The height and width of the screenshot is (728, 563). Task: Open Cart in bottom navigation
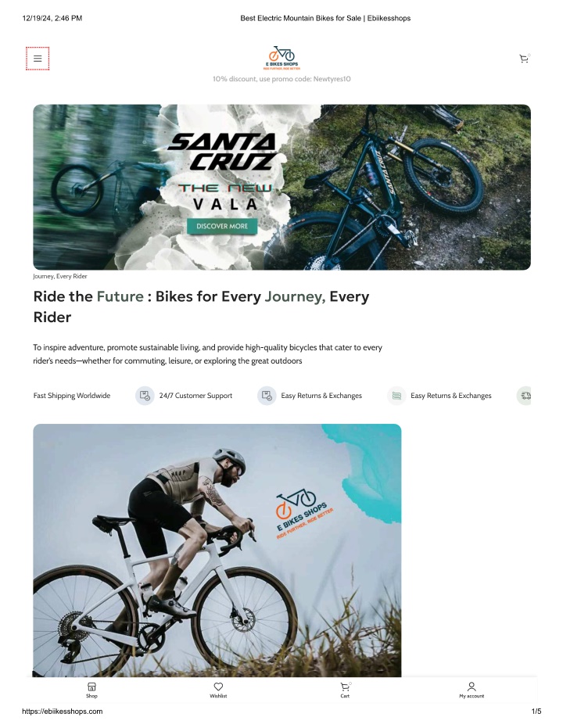coord(345,690)
